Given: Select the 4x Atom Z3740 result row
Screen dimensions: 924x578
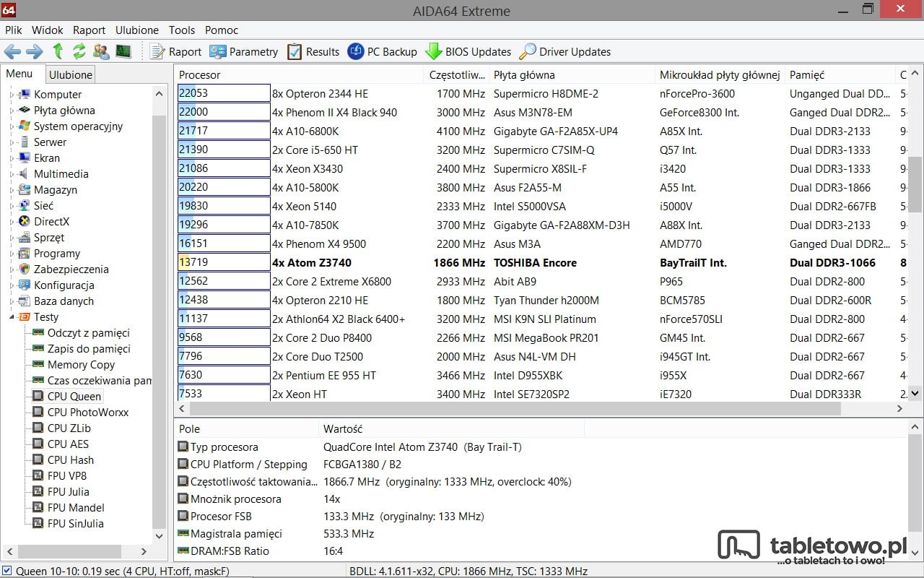Looking at the screenshot, I should tap(541, 263).
